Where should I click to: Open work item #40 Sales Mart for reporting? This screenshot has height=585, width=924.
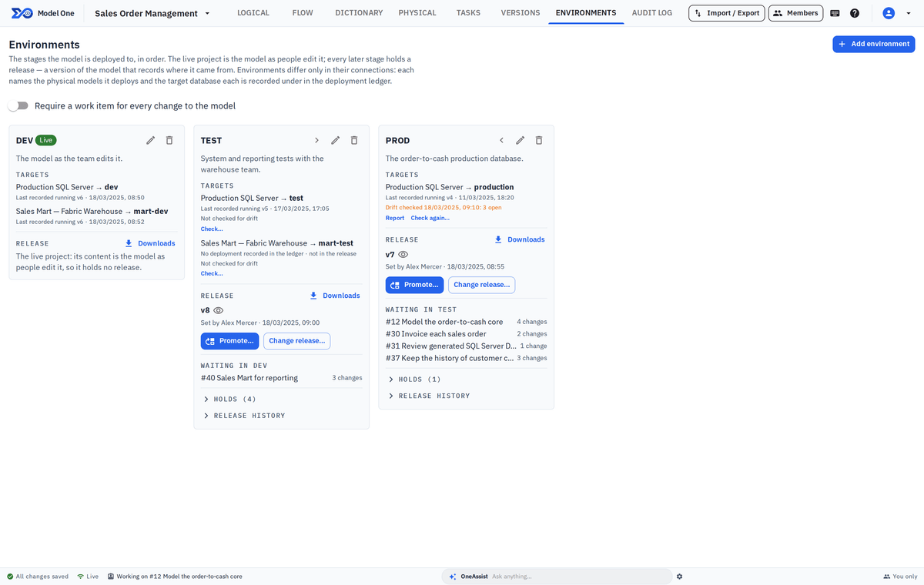click(281, 378)
